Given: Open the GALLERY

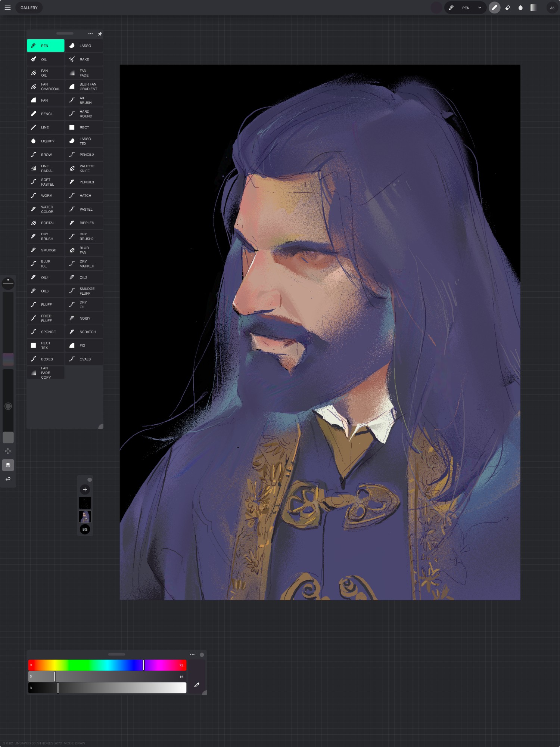Looking at the screenshot, I should pyautogui.click(x=29, y=8).
